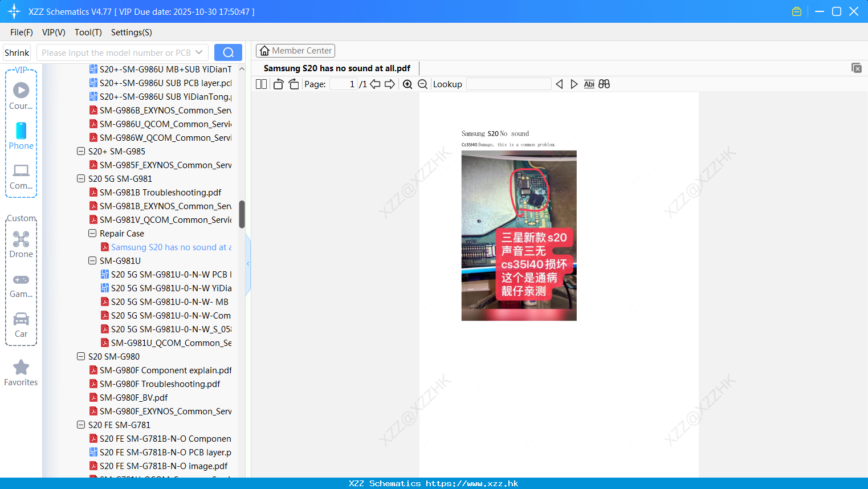
Task: Click the XZZ app logo
Action: point(14,11)
